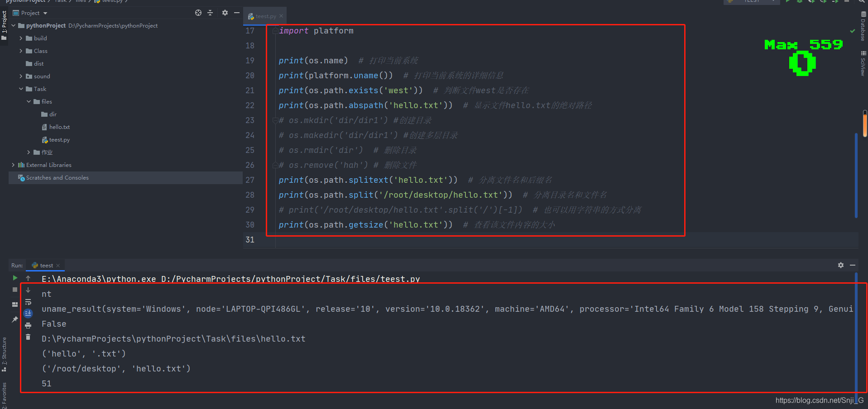Jump up the stack trace arrow
The height and width of the screenshot is (409, 868).
click(28, 278)
